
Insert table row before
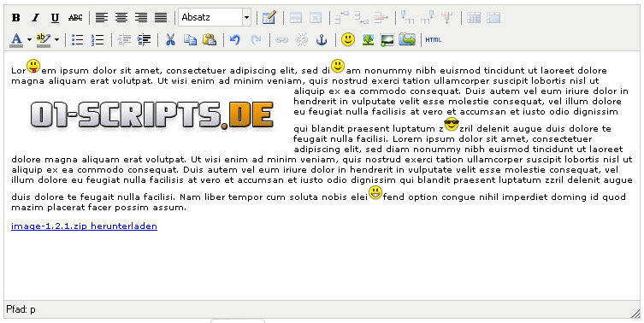click(342, 18)
